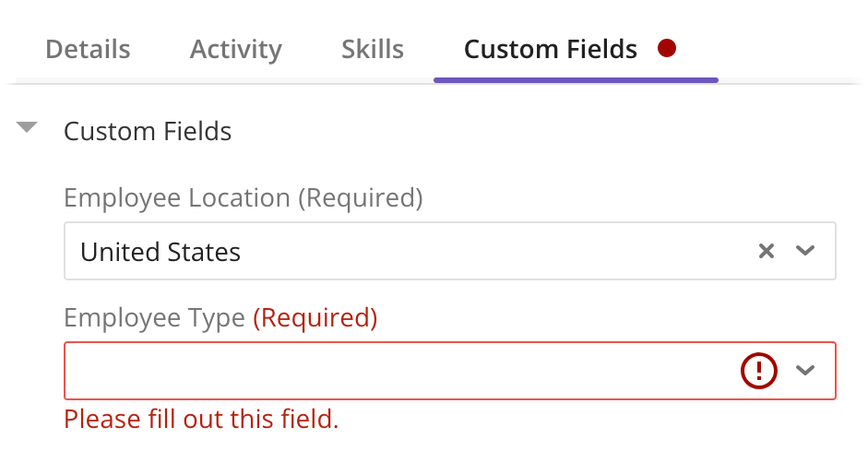Go to the Skills tab
The height and width of the screenshot is (451, 868).
pyautogui.click(x=373, y=49)
